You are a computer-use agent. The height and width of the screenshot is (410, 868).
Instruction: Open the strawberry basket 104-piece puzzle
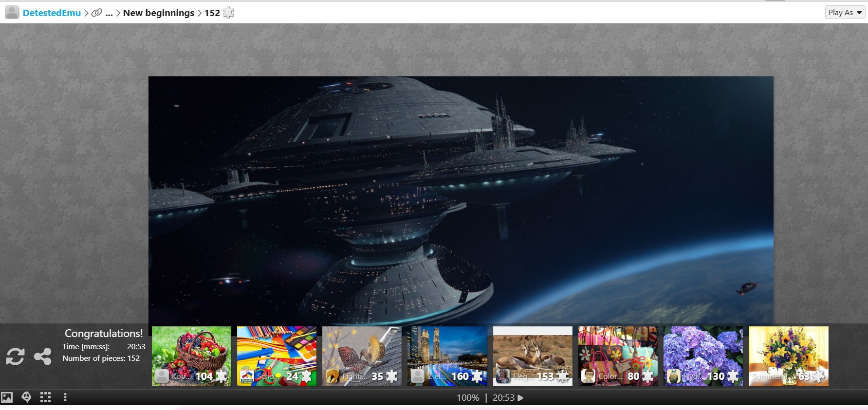click(x=191, y=356)
